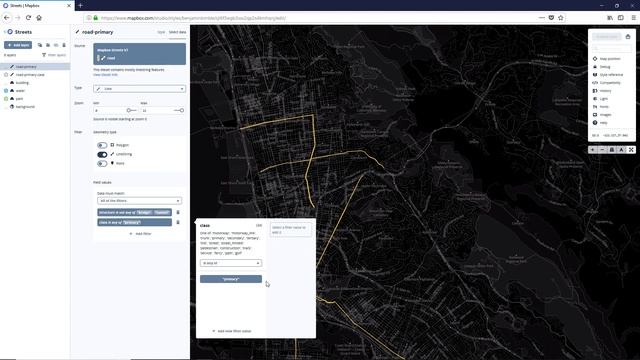
Task: Switch to the Select data tab
Action: 178,32
